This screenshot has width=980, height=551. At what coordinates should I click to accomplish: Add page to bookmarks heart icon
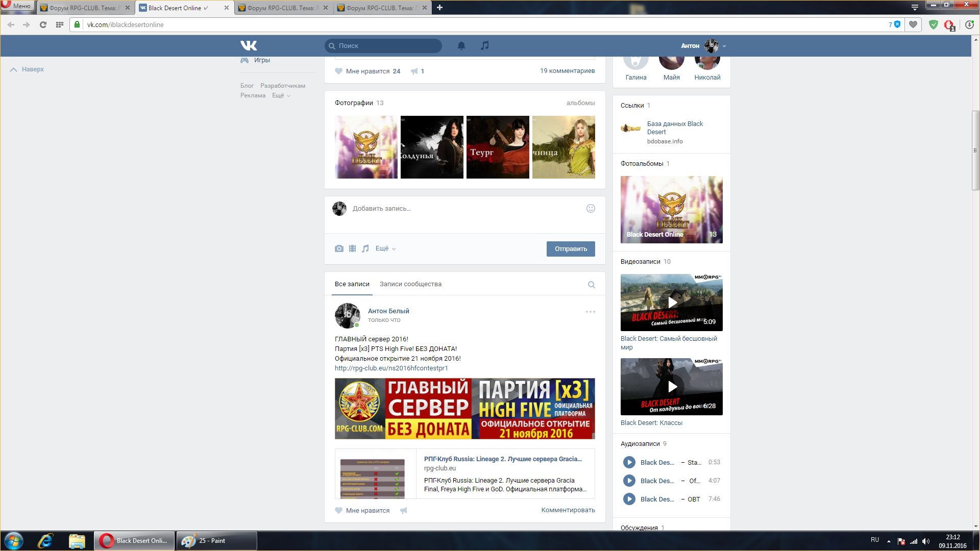tap(913, 24)
